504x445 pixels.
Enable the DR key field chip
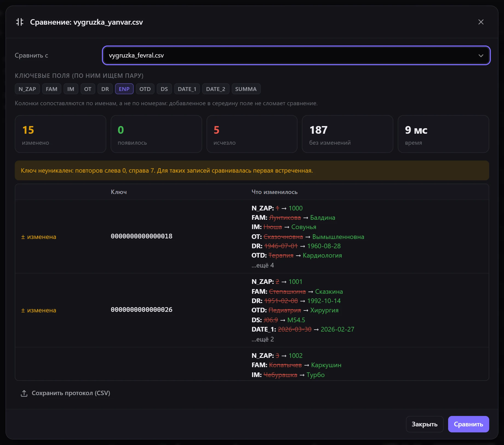pos(105,89)
